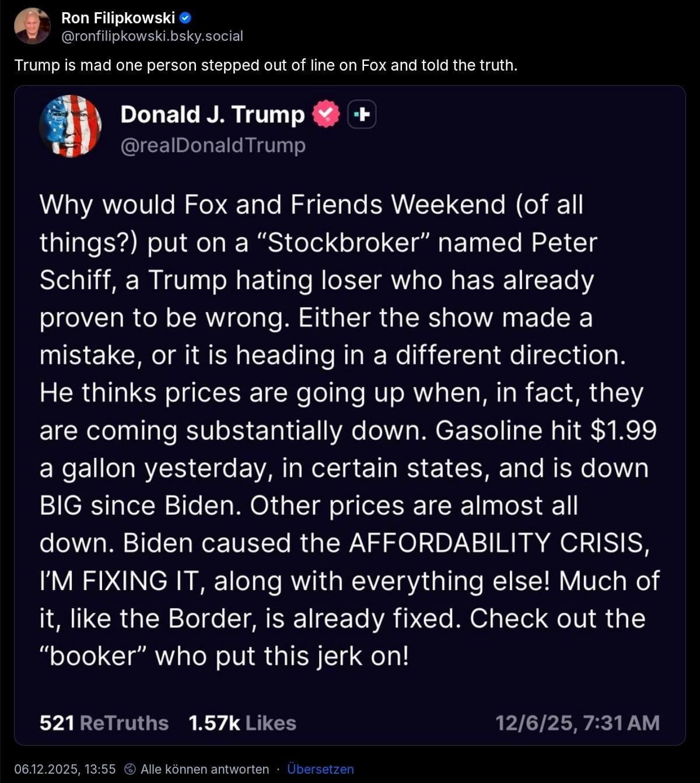This screenshot has height=783, width=700.
Task: Click the "Fox and Friends Weekend" phrase
Action: [x=345, y=205]
